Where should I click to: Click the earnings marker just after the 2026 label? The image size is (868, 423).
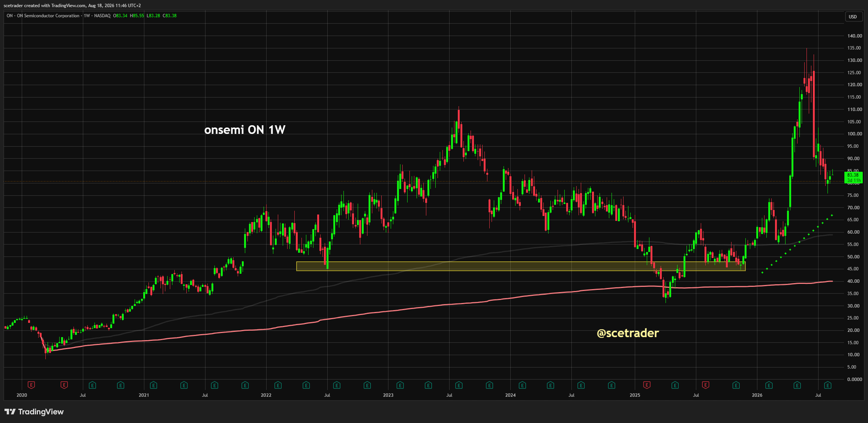coord(769,385)
